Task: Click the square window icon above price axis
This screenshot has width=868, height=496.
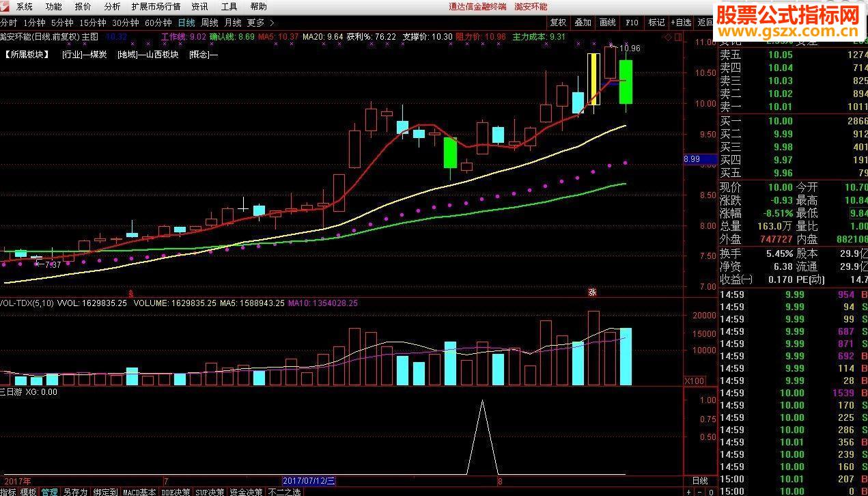Action: point(677,36)
